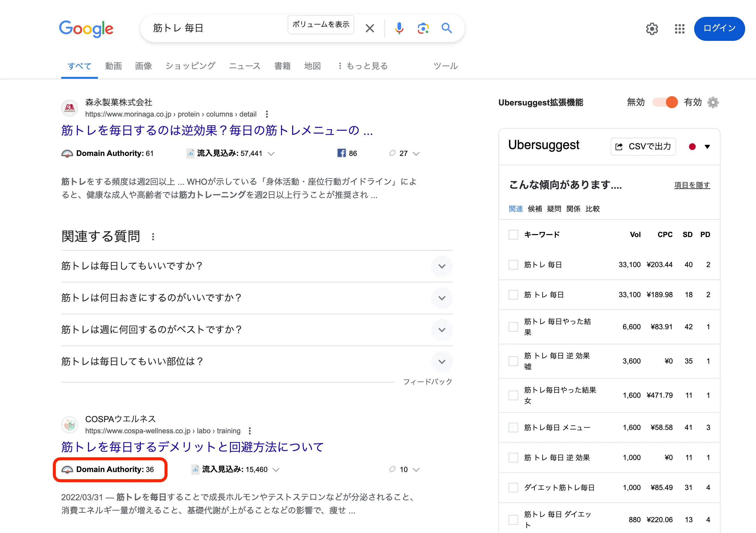756x533 pixels.
Task: Open the もっと見る menu
Action: point(363,66)
